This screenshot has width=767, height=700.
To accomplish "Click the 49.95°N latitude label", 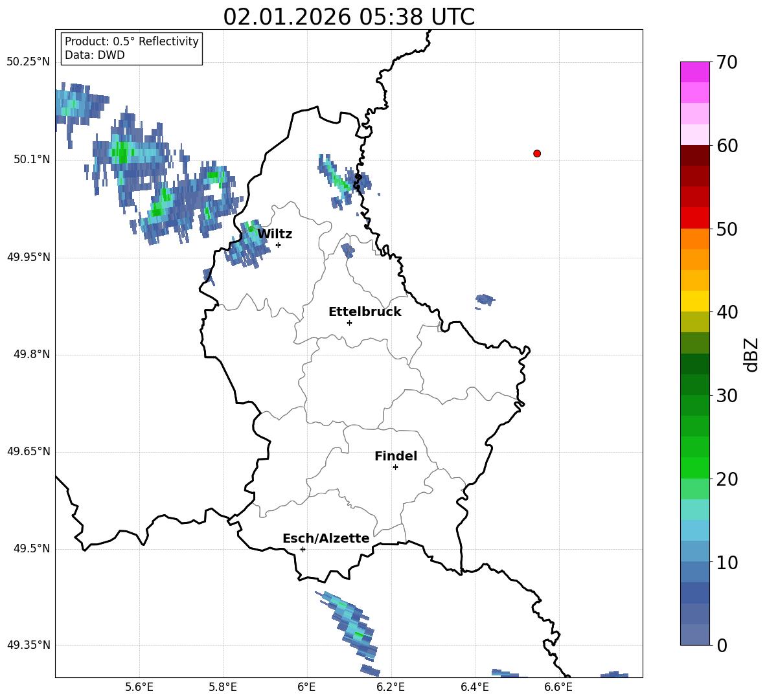I will click(x=29, y=257).
